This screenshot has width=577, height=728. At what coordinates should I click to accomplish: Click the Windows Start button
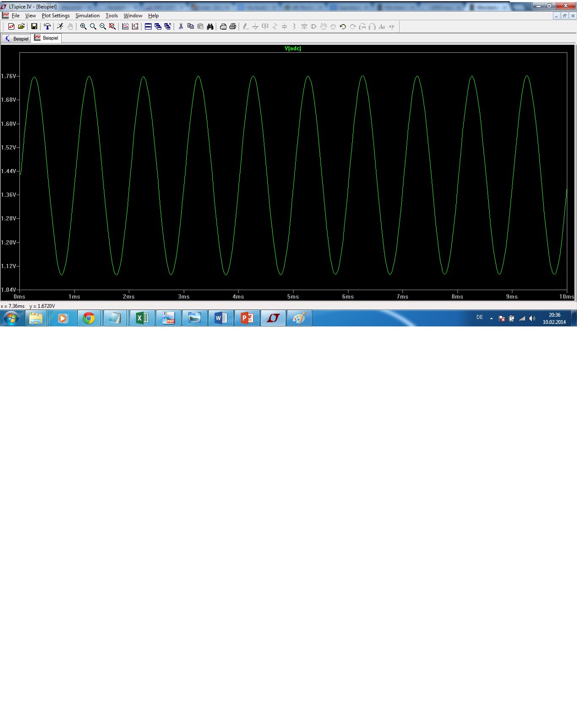click(x=11, y=318)
